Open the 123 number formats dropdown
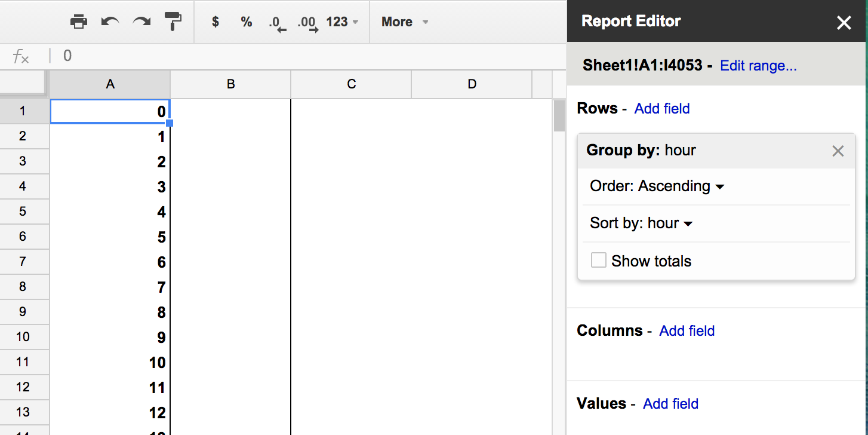 pos(342,22)
